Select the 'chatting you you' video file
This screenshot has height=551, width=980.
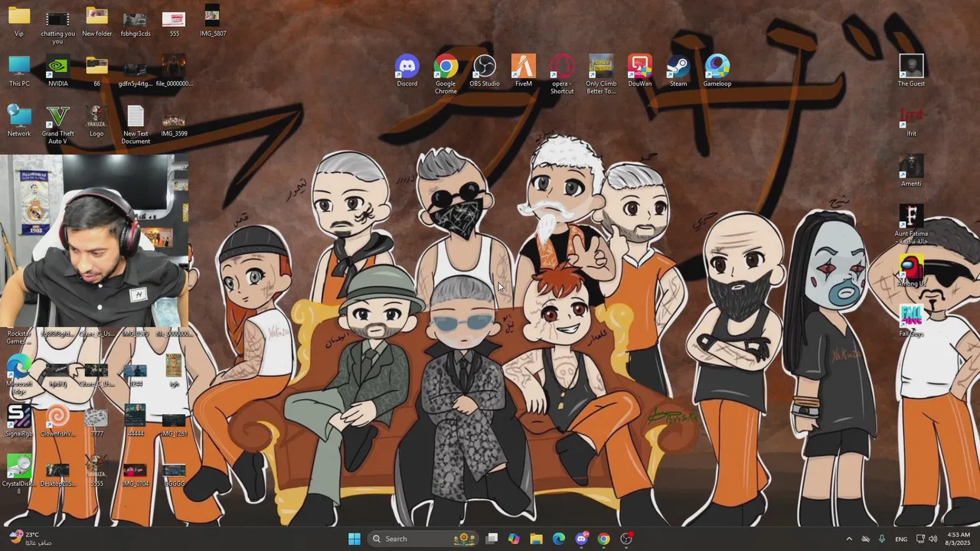57,24
